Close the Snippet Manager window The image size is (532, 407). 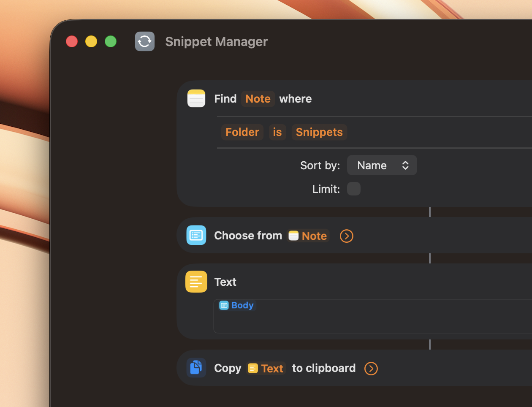(x=72, y=41)
